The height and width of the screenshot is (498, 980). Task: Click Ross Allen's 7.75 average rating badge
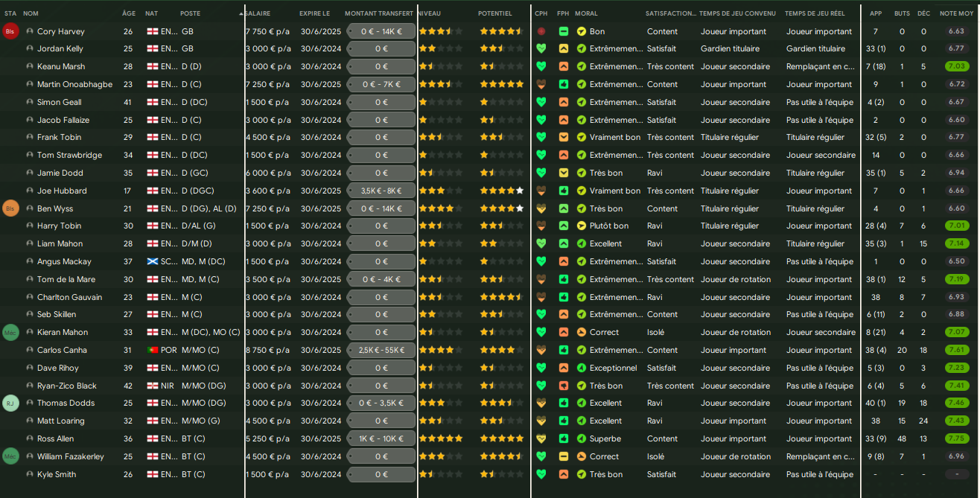(x=957, y=438)
